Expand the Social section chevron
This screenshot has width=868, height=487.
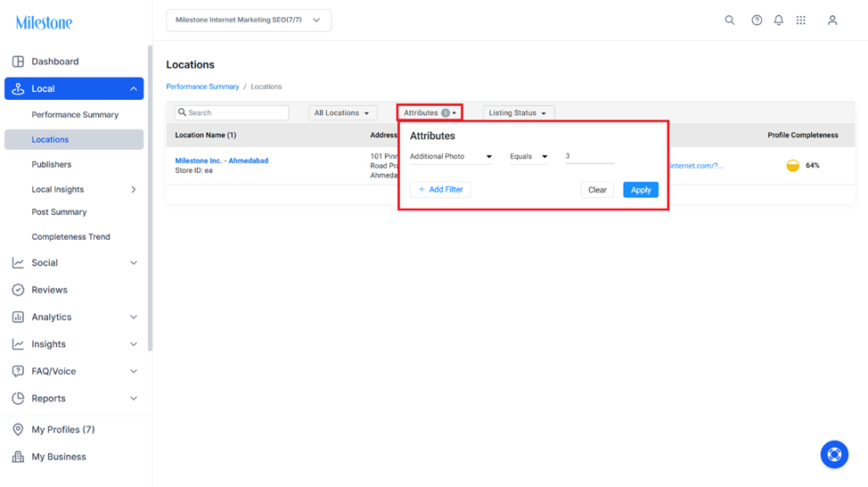(x=134, y=262)
